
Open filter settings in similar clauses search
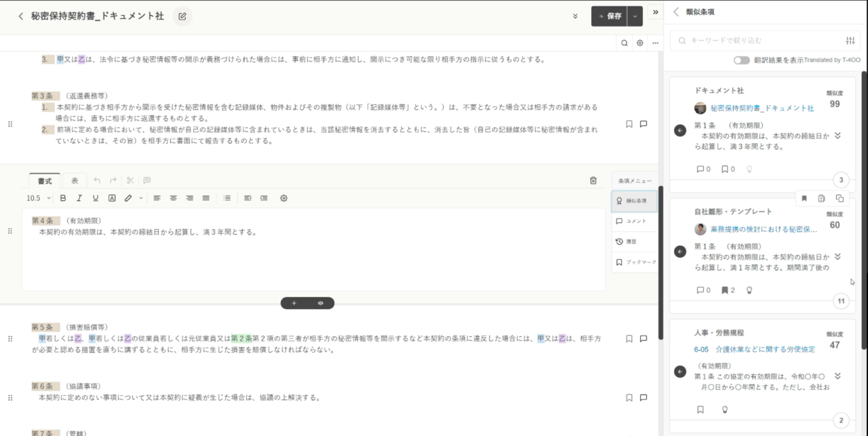850,41
